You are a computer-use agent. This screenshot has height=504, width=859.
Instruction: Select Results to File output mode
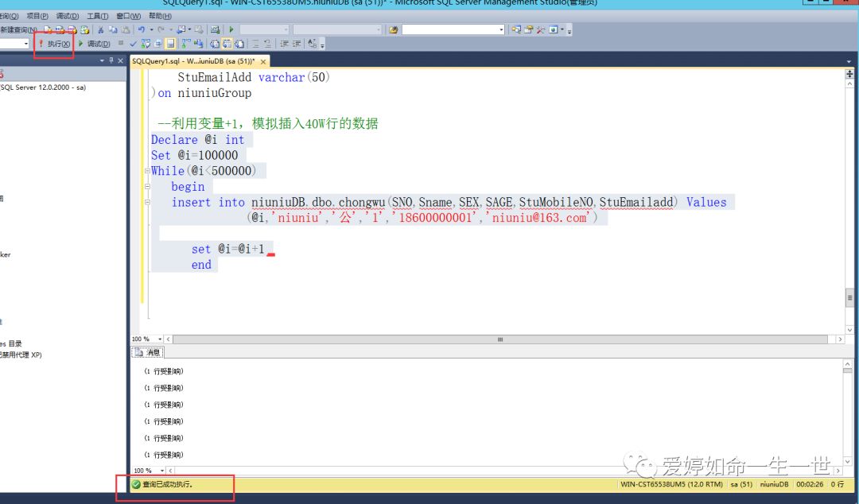click(239, 43)
